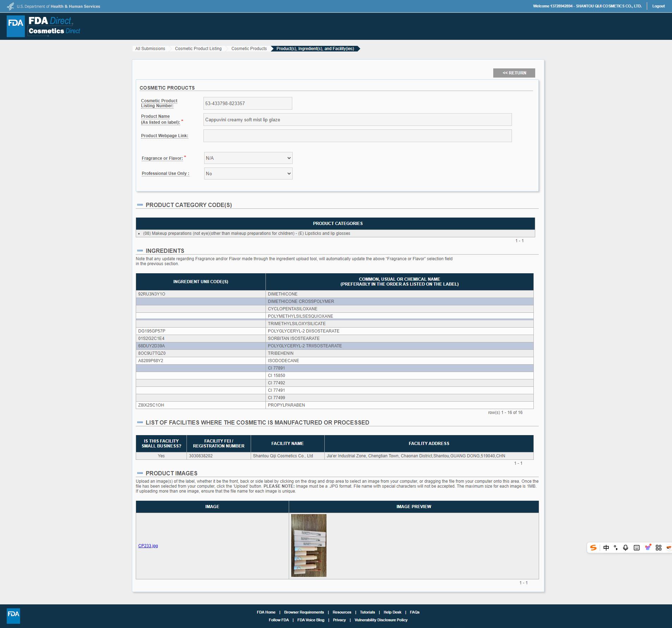Collapse the Product Category Code(s) section

click(140, 205)
